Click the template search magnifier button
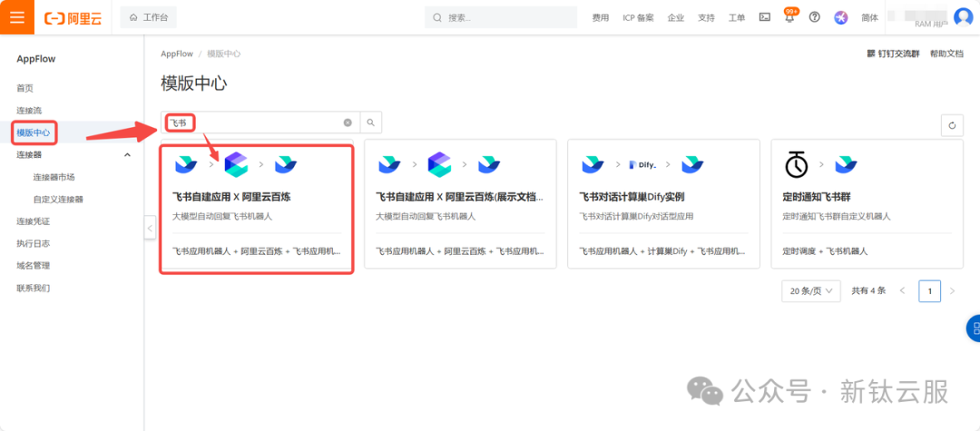The image size is (980, 431). (x=370, y=122)
